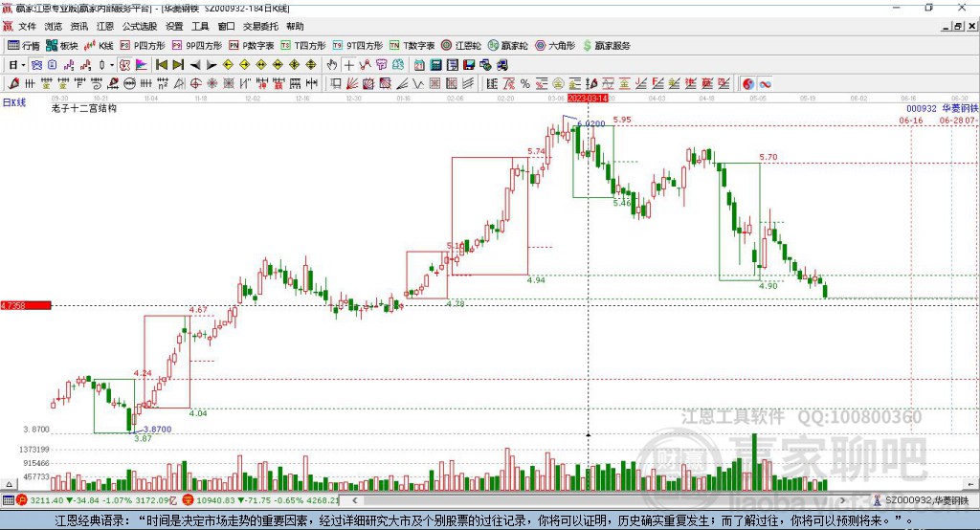980x530 pixels.
Task: Toggle the crosshair cursor tool
Action: 348,64
